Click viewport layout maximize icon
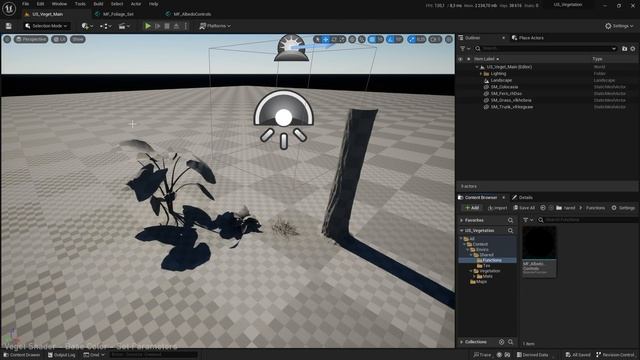The image size is (640, 360). point(449,39)
